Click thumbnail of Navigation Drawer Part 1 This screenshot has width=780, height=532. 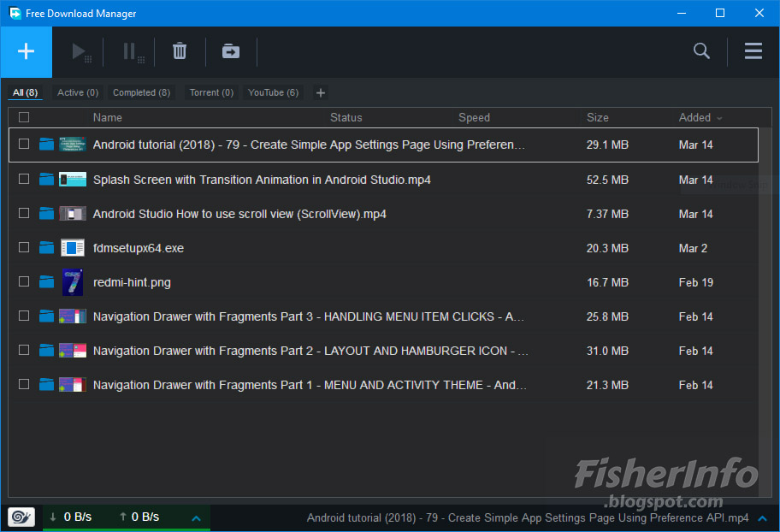pos(73,385)
